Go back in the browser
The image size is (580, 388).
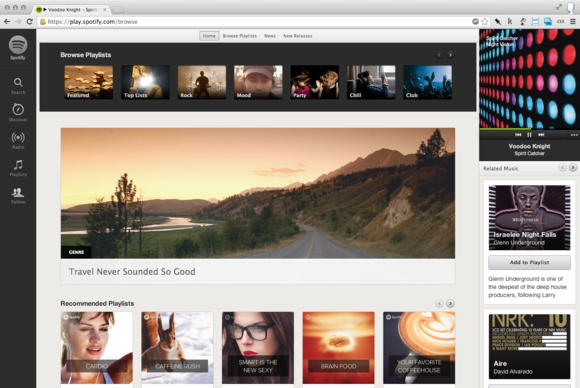(7, 21)
